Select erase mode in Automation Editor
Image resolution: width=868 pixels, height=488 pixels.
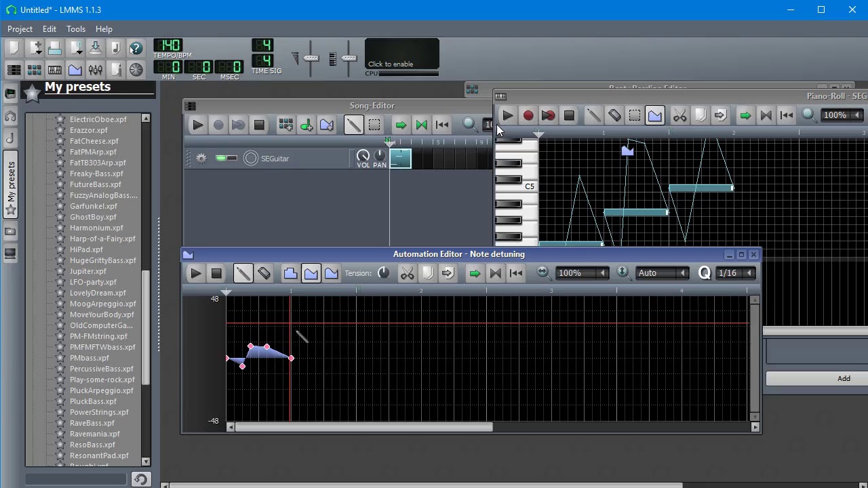click(x=263, y=273)
